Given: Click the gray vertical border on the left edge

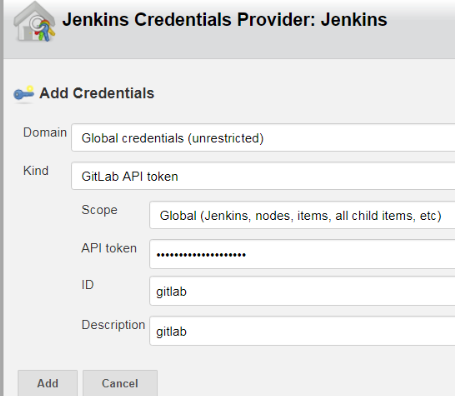Looking at the screenshot, I should pos(2,198).
